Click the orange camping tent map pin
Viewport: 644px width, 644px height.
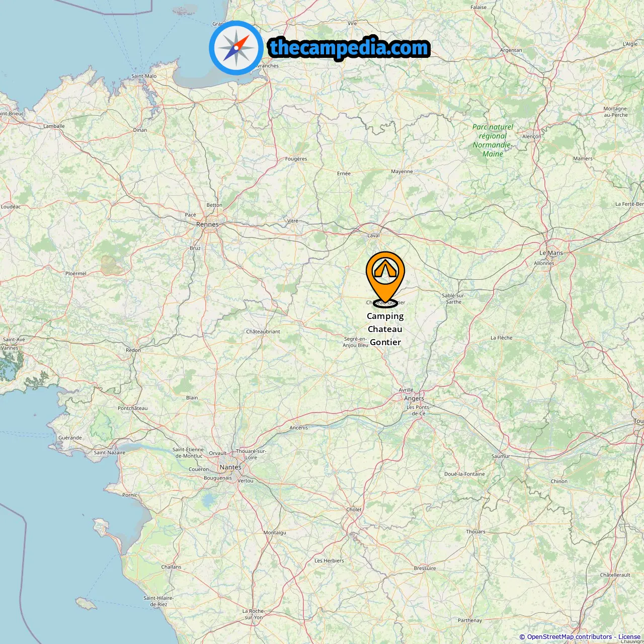click(x=385, y=278)
